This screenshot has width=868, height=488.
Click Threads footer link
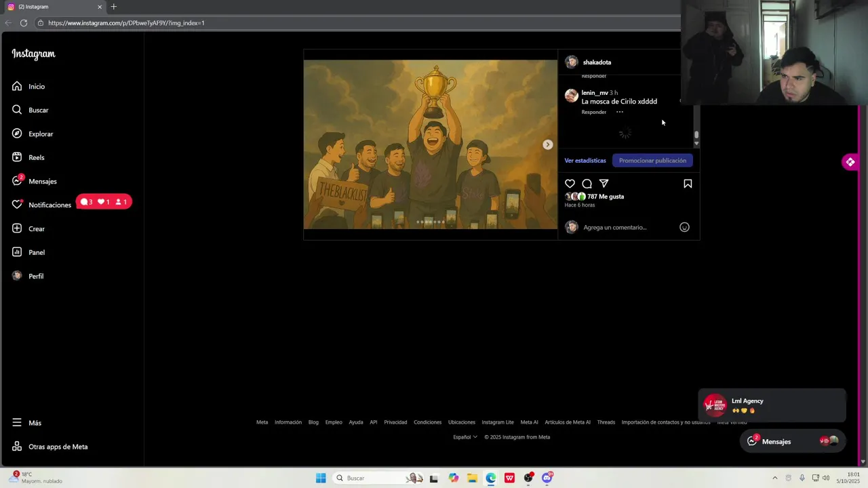coord(606,422)
